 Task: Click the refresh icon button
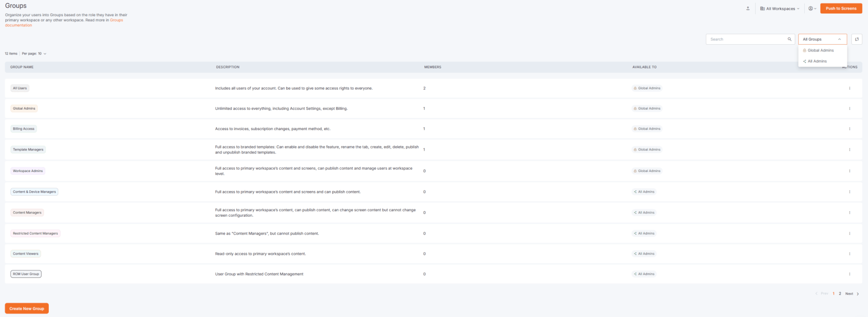point(857,39)
